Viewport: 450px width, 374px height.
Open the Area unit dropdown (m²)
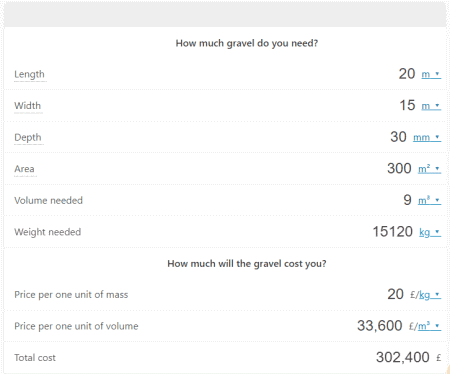pyautogui.click(x=430, y=169)
